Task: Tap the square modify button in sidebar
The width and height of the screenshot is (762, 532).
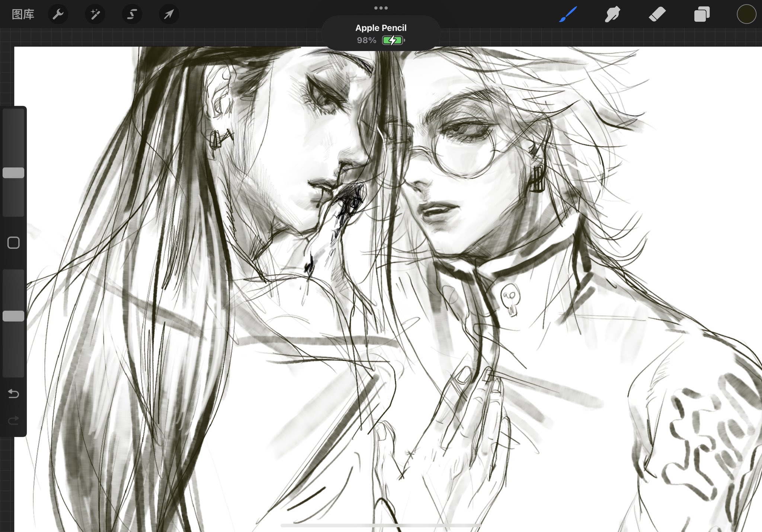Action: click(x=13, y=243)
